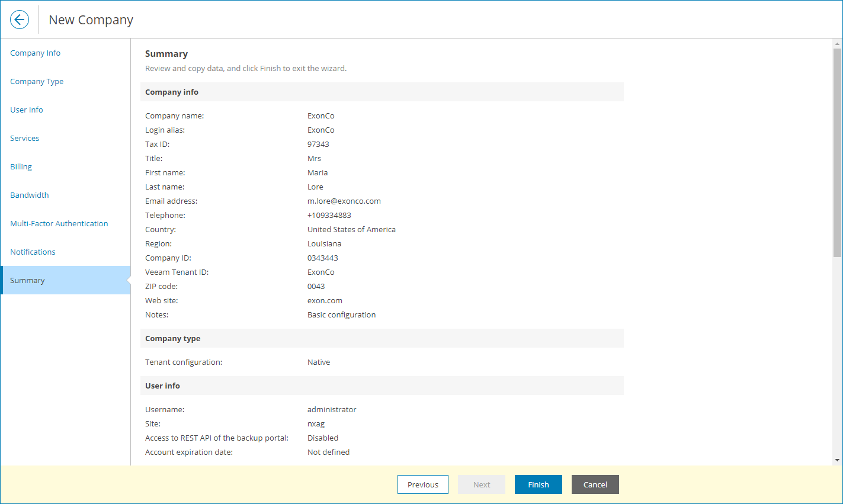The width and height of the screenshot is (843, 504).
Task: Go to the User Info step
Action: click(x=26, y=110)
